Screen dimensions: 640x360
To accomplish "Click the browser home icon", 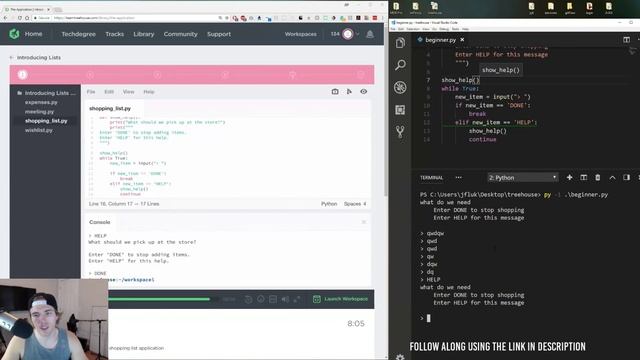I will tap(27, 18).
